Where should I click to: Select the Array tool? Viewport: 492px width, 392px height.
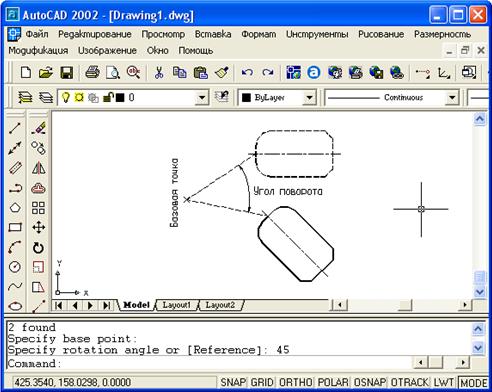click(x=39, y=208)
